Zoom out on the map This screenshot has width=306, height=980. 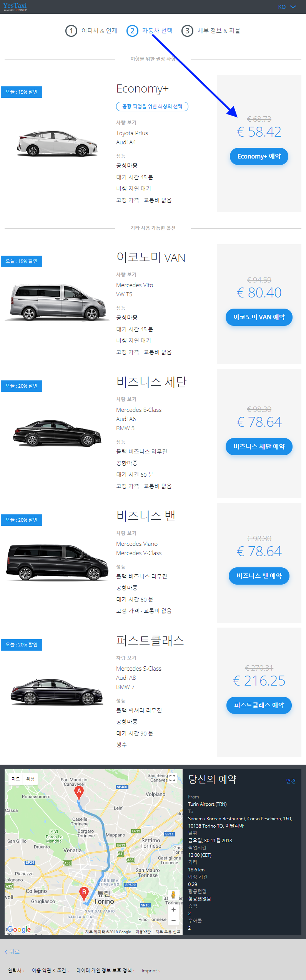point(173,920)
